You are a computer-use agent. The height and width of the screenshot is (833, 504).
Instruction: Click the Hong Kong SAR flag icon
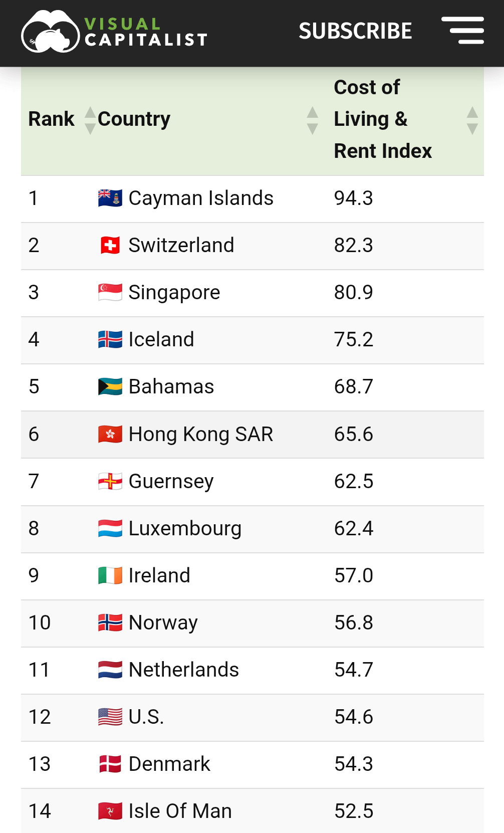pos(110,434)
